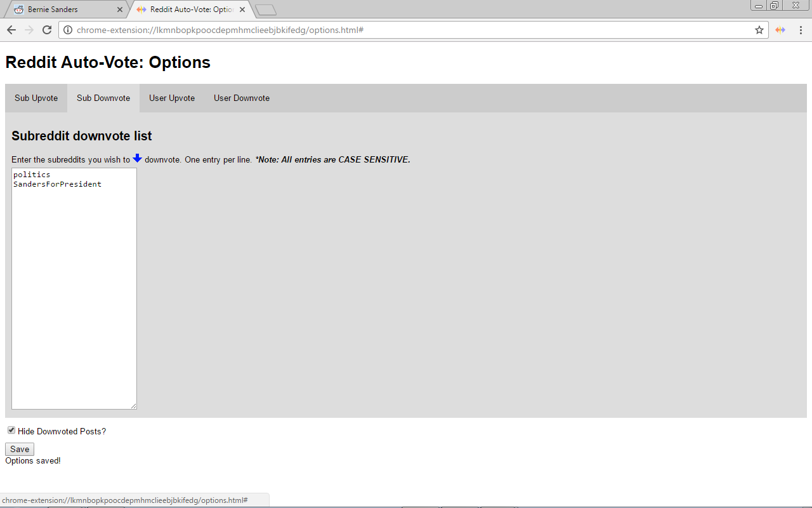This screenshot has height=508, width=812.
Task: Click the site info icon in address bar
Action: click(68, 30)
